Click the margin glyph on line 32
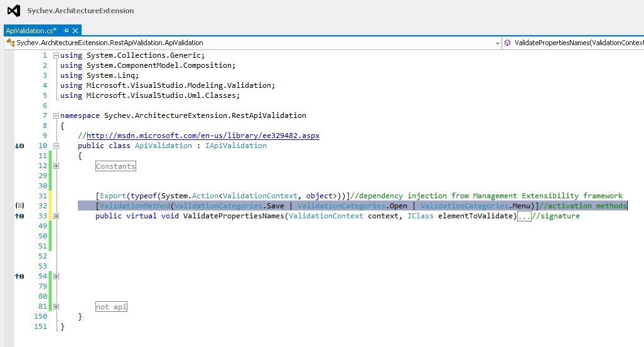644x347 pixels. point(19,206)
